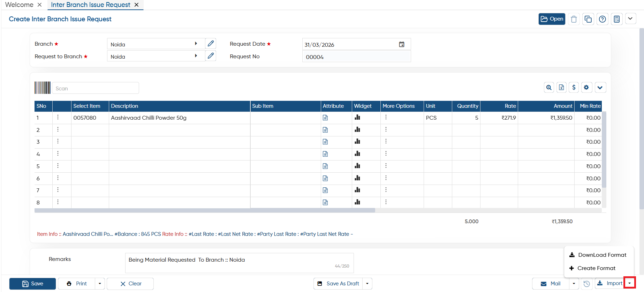The width and height of the screenshot is (644, 292).
Task: Choose DownLoad Format from import menu
Action: 598,255
